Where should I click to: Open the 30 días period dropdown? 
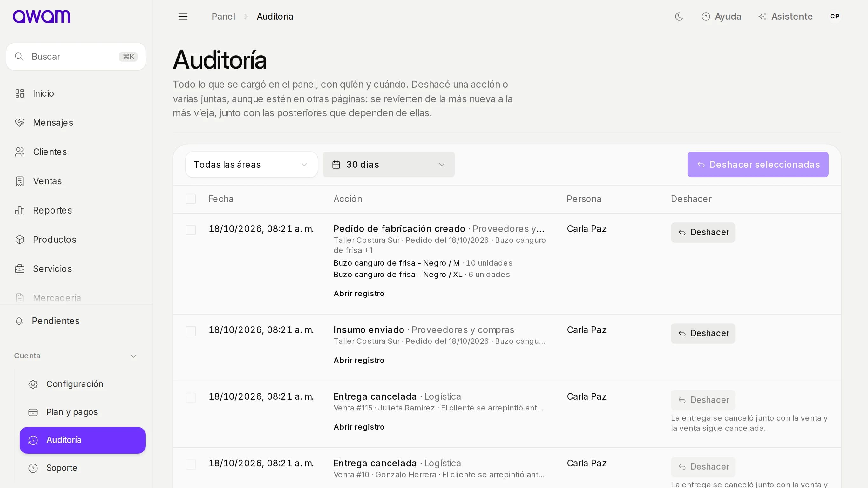point(389,165)
